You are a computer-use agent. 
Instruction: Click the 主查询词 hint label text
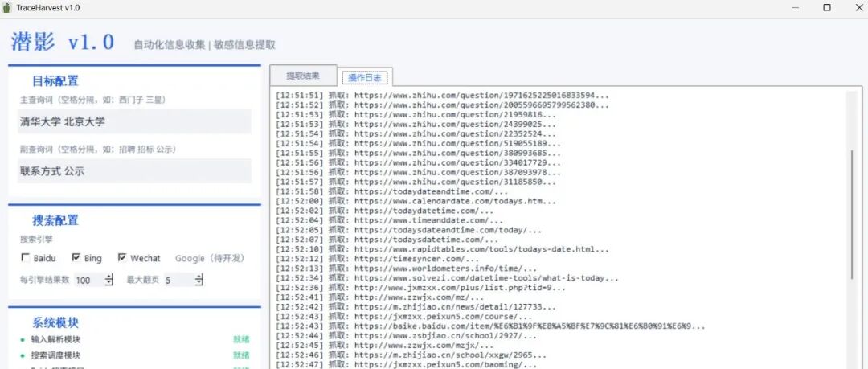coord(93,100)
